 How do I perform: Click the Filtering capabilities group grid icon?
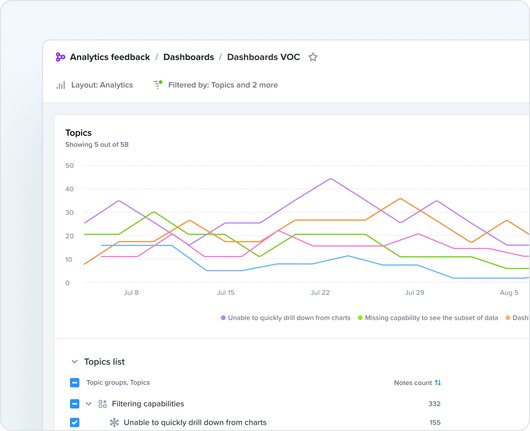(x=102, y=404)
